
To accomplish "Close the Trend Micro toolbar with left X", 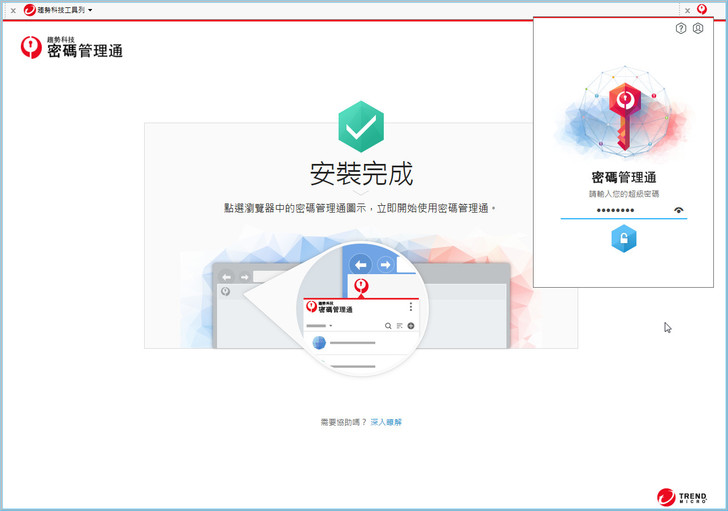I will 13,10.
